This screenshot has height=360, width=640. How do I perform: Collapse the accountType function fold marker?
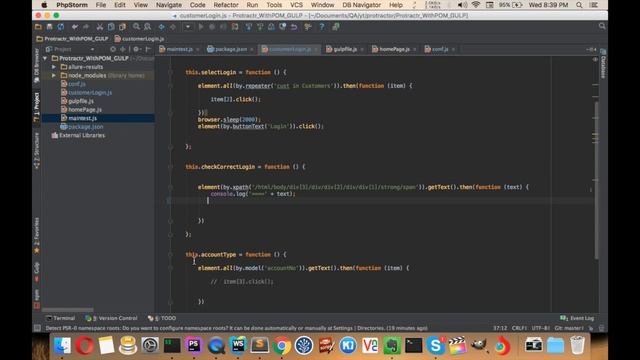[171, 255]
